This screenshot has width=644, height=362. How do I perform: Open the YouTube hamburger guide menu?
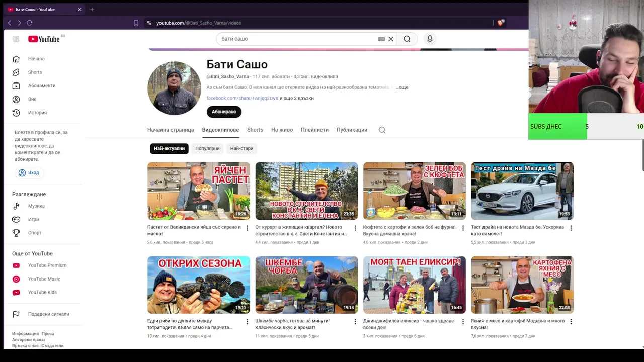click(16, 39)
